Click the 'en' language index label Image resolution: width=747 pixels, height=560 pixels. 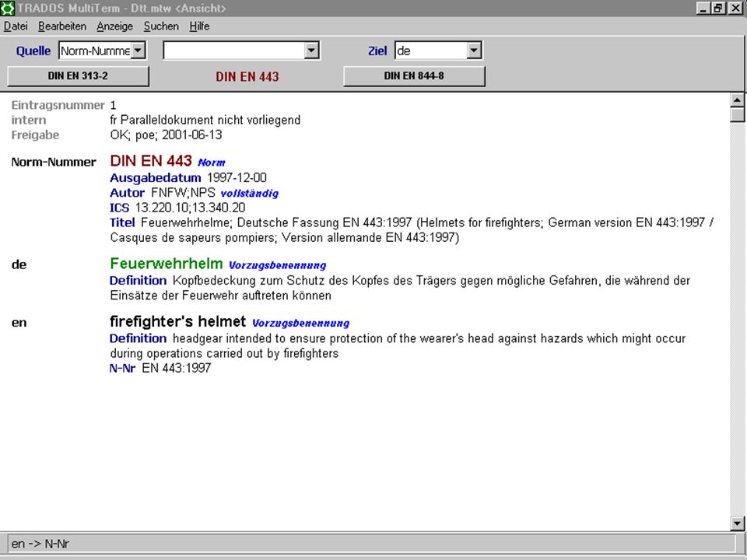click(19, 323)
